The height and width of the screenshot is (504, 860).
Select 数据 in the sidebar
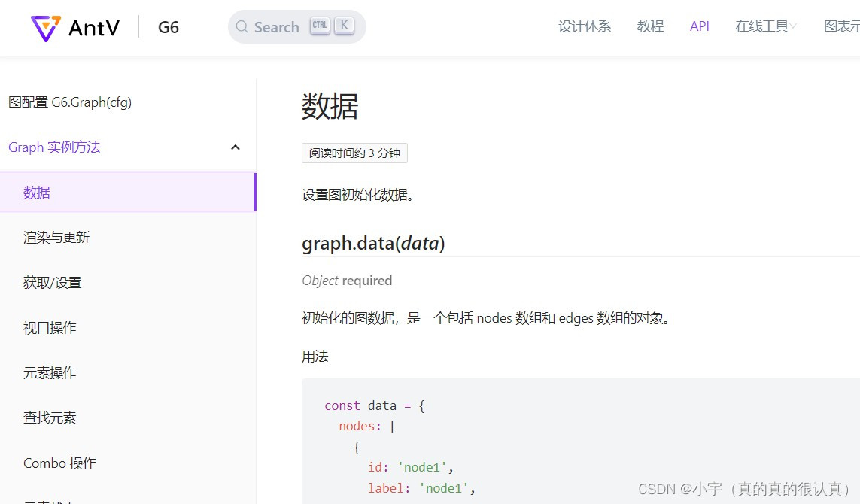[x=36, y=192]
